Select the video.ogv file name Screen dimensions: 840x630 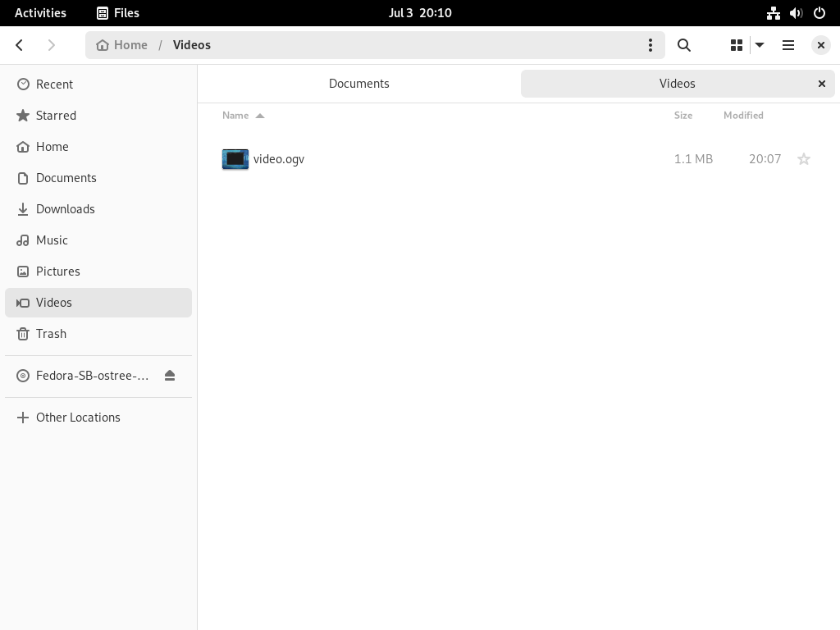(279, 159)
